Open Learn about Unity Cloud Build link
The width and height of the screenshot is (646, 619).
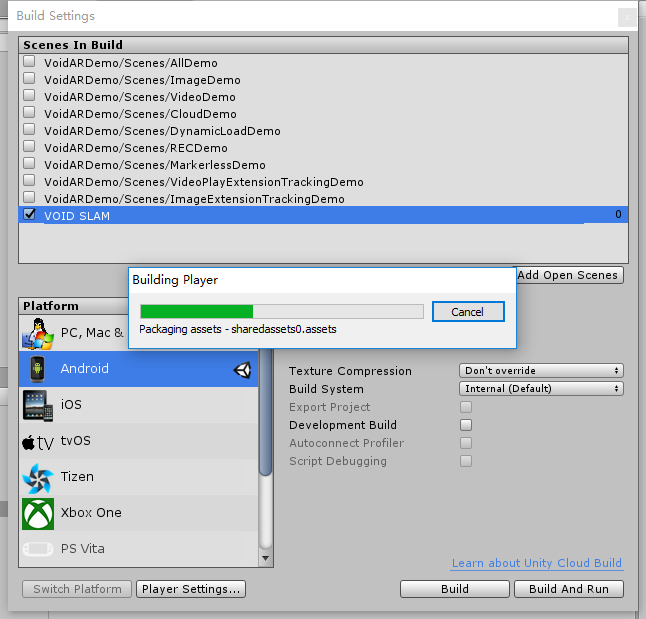(x=537, y=563)
